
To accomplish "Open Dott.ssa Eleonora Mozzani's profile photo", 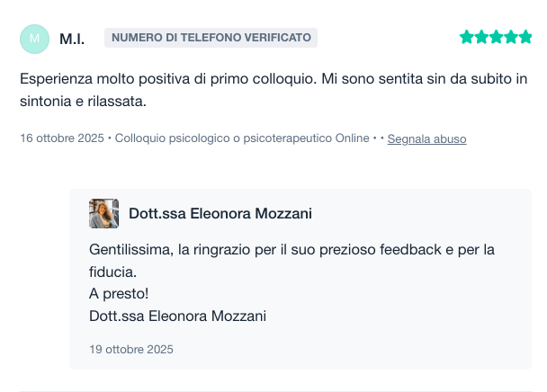I will coord(103,213).
